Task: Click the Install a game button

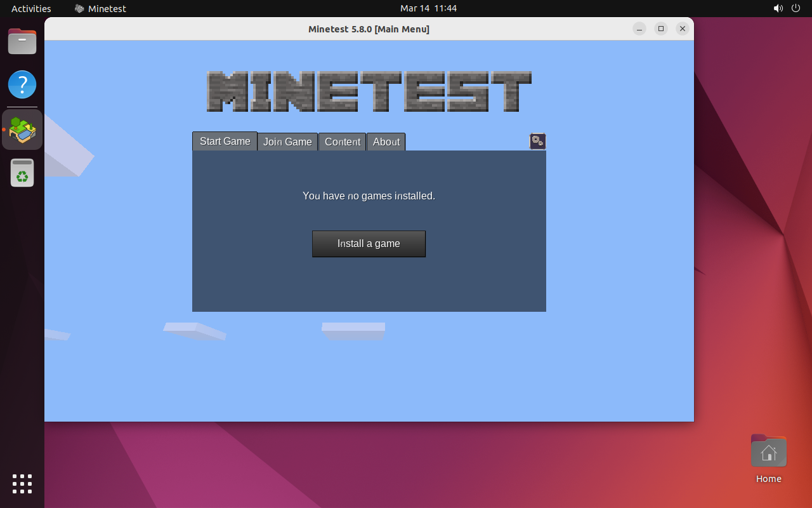Action: 369,244
